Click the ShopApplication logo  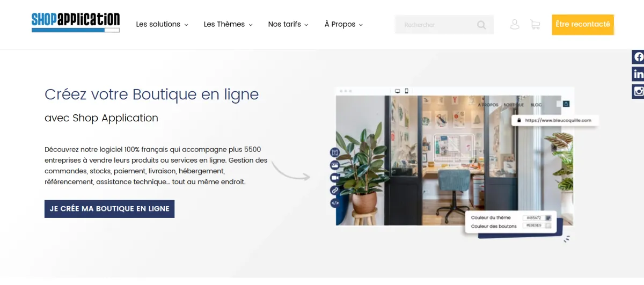point(76,22)
